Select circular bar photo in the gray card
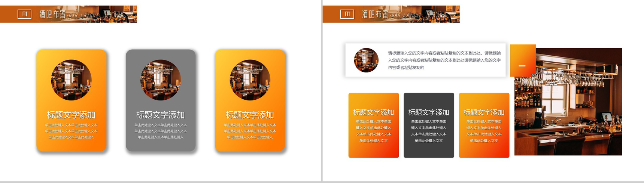 [x=161, y=80]
